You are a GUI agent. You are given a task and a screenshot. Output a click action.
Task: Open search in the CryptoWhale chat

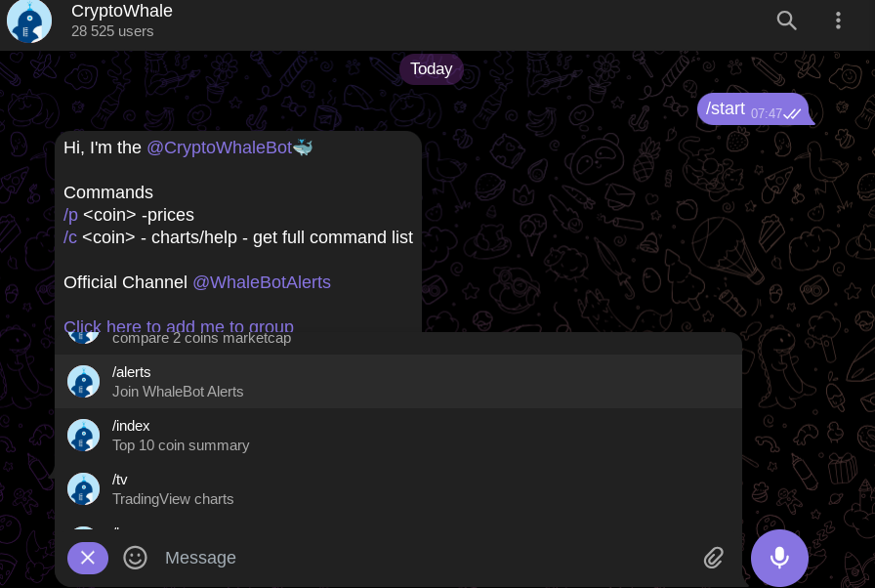coord(786,21)
